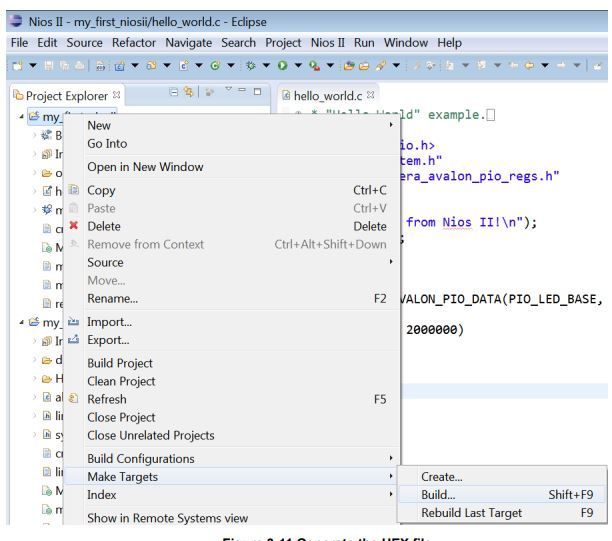This screenshot has height=541, width=612.
Task: Select Rebuild Last Target
Action: [x=471, y=514]
